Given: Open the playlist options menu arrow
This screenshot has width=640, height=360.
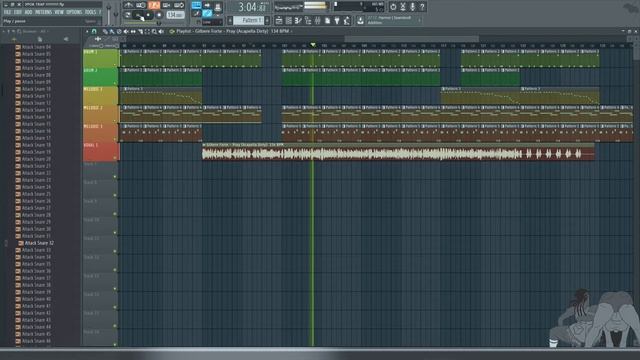Looking at the screenshot, I should pyautogui.click(x=87, y=31).
